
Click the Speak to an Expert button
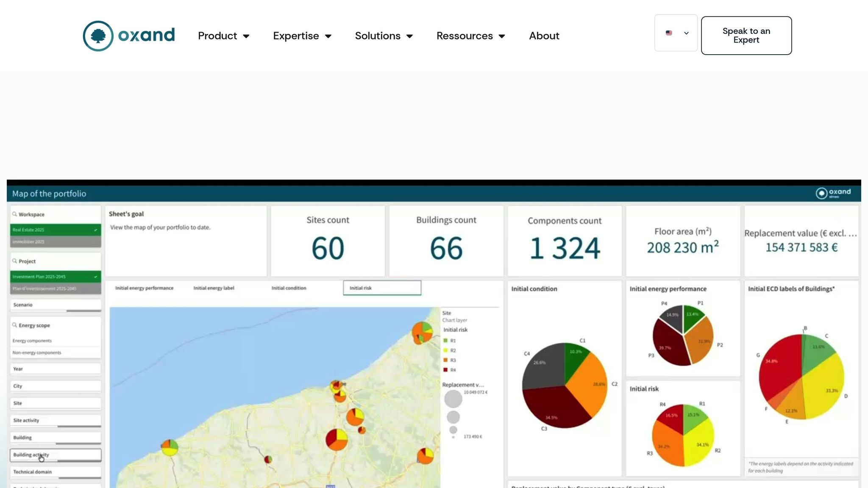[746, 36]
